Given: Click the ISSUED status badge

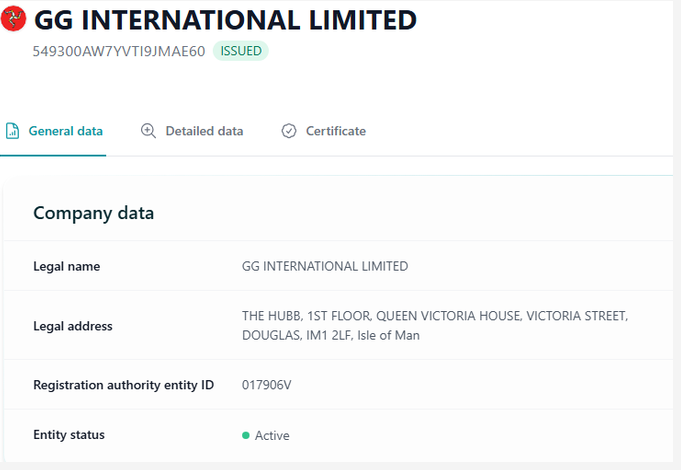Looking at the screenshot, I should [240, 51].
